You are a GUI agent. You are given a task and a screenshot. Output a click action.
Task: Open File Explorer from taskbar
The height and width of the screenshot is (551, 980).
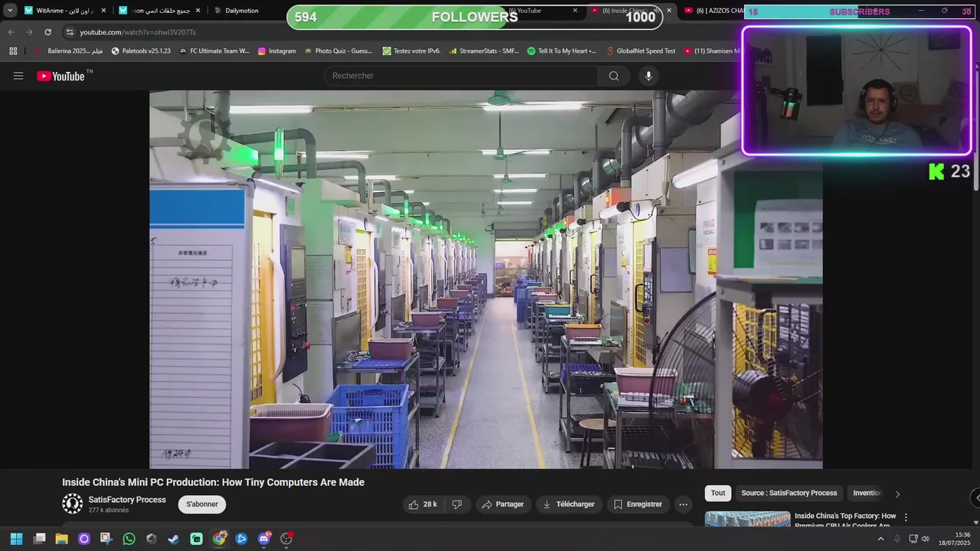coord(61,539)
